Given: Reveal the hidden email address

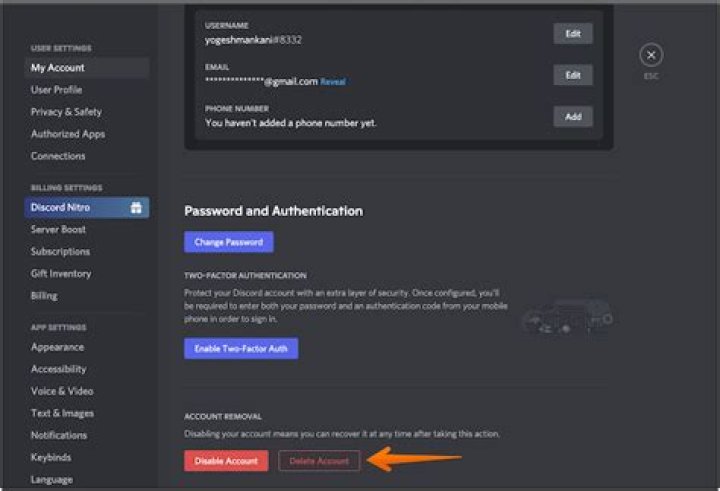Looking at the screenshot, I should [333, 82].
